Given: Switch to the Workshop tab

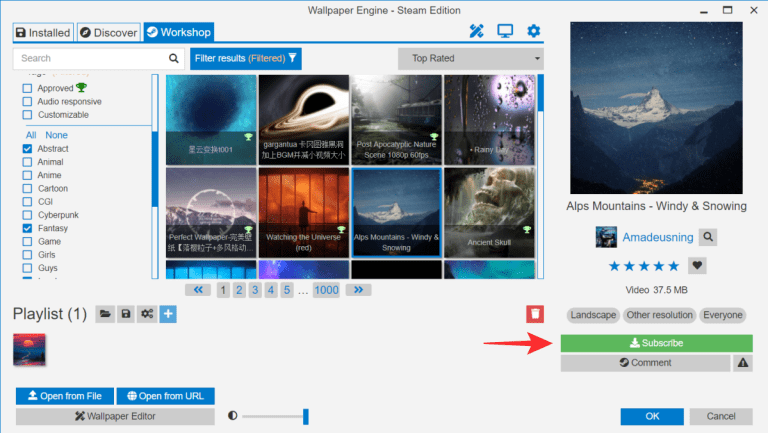Looking at the screenshot, I should [179, 32].
